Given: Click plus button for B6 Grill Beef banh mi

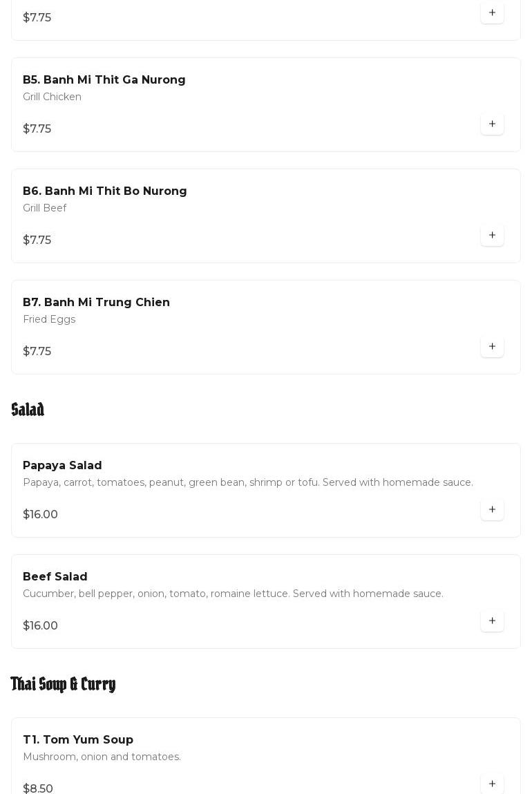Looking at the screenshot, I should tap(492, 236).
